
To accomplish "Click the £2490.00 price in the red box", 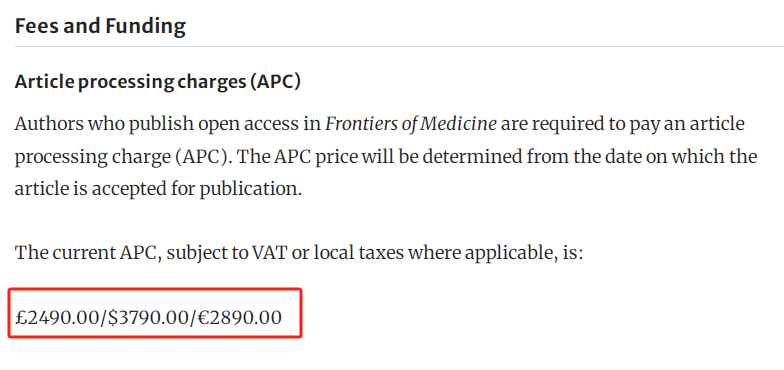I will coord(58,317).
